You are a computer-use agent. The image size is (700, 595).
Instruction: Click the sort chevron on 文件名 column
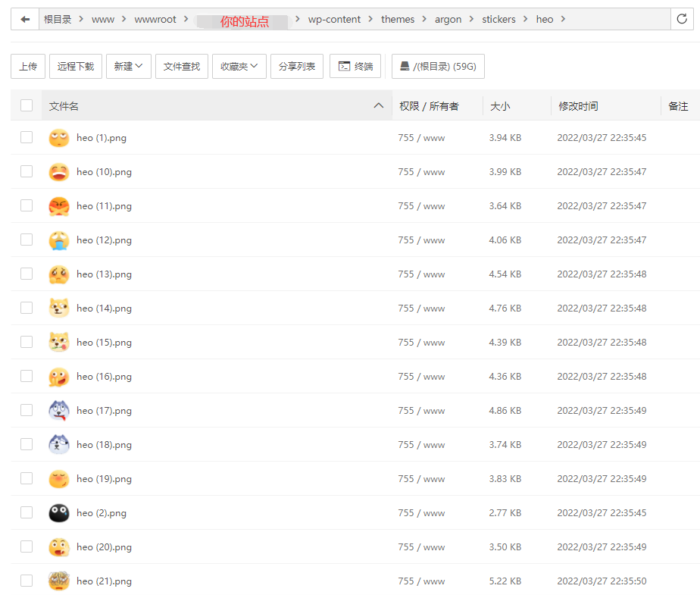click(378, 105)
